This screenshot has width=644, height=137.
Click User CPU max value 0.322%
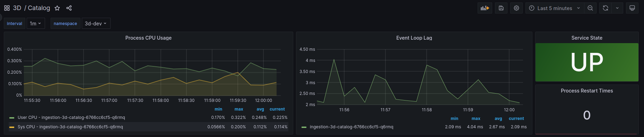point(238,118)
